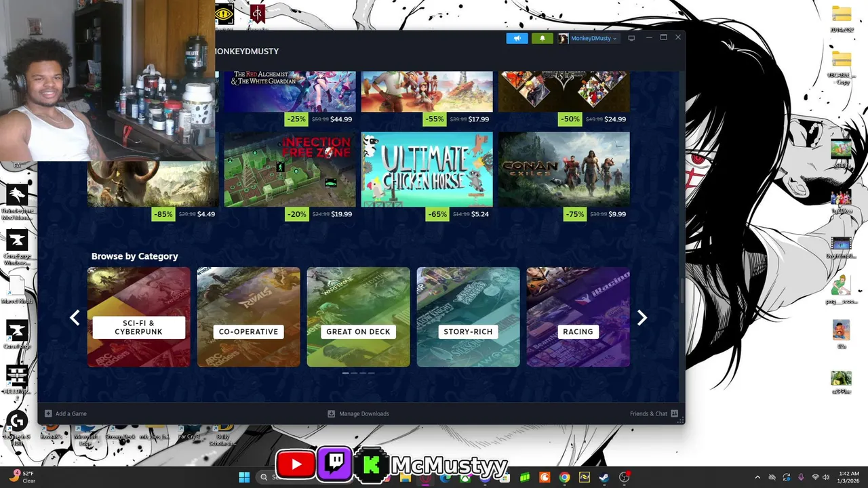Open the Co-Operative category

(x=249, y=317)
